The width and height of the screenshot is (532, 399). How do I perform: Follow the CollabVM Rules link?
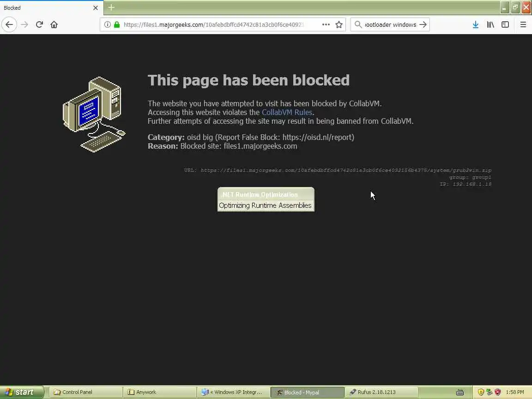tap(287, 112)
